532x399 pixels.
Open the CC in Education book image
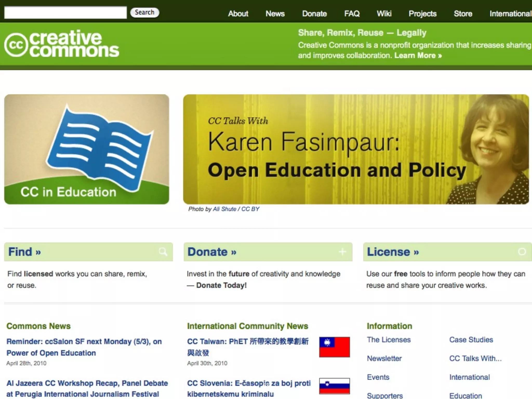[87, 149]
